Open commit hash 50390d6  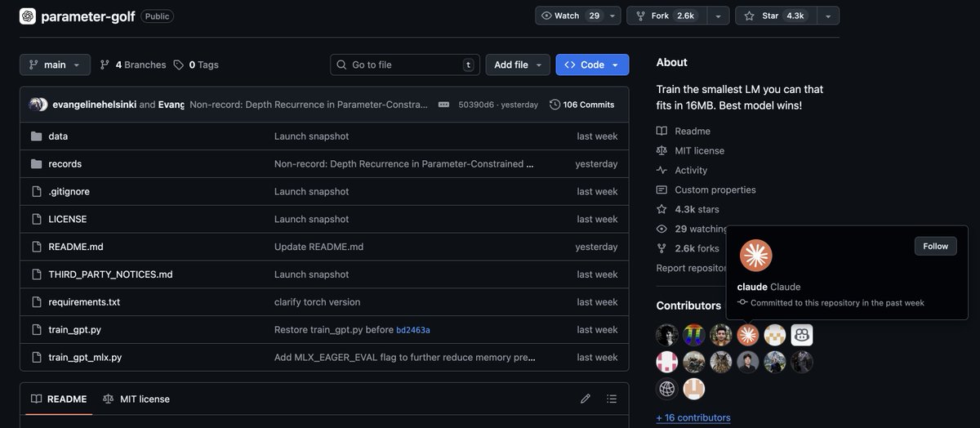pyautogui.click(x=475, y=105)
